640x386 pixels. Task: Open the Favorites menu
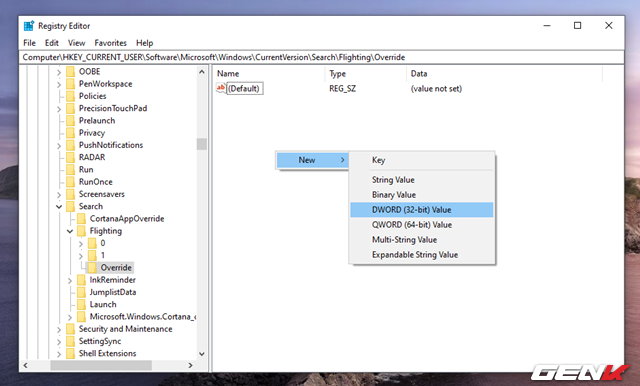[x=111, y=43]
